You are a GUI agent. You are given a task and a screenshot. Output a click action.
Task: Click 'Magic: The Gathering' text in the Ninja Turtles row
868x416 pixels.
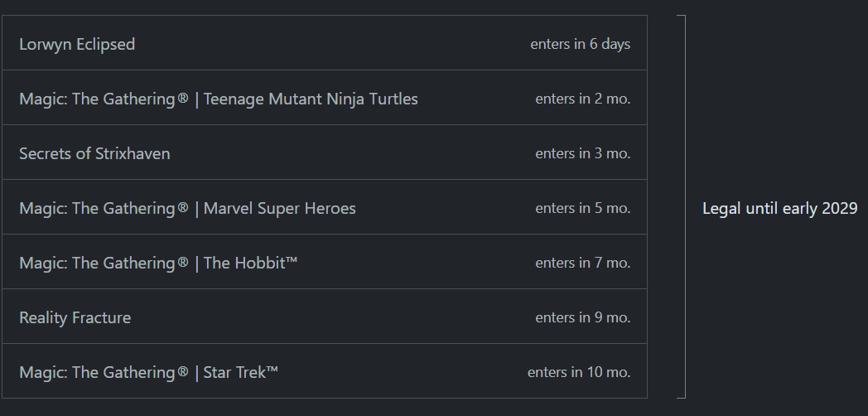(97, 99)
